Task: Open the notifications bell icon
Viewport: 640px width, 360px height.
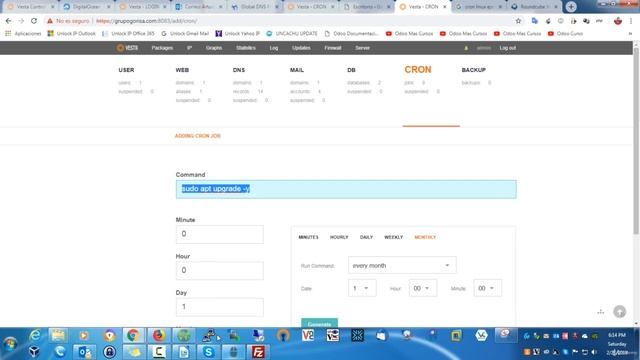Action: tap(466, 48)
